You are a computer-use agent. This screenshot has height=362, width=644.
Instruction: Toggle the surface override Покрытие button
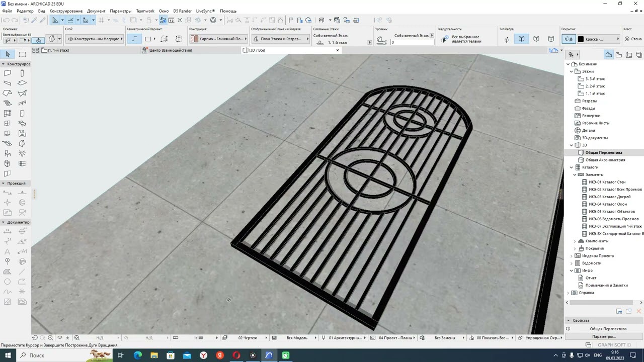click(x=569, y=39)
